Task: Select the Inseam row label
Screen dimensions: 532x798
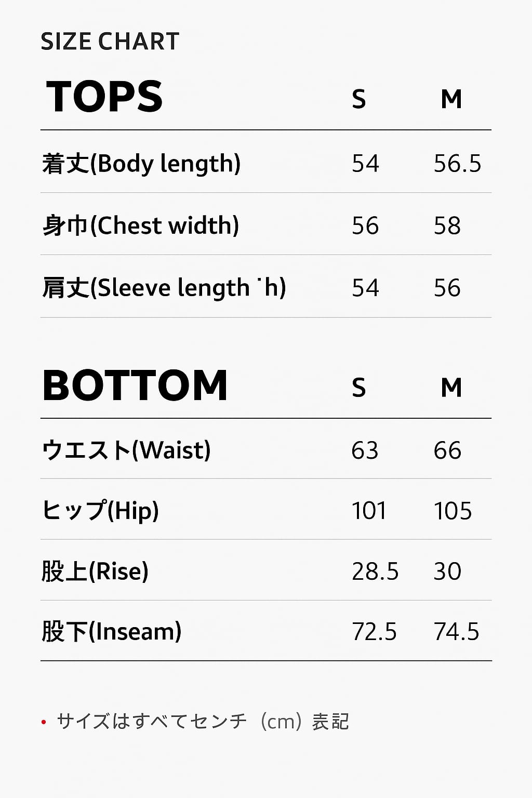Action: pyautogui.click(x=111, y=632)
